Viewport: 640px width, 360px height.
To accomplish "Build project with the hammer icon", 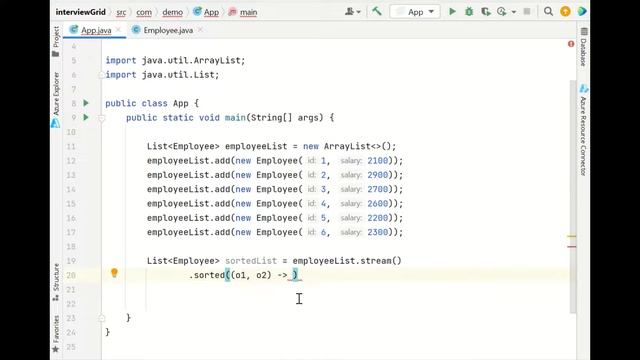I will (x=376, y=11).
